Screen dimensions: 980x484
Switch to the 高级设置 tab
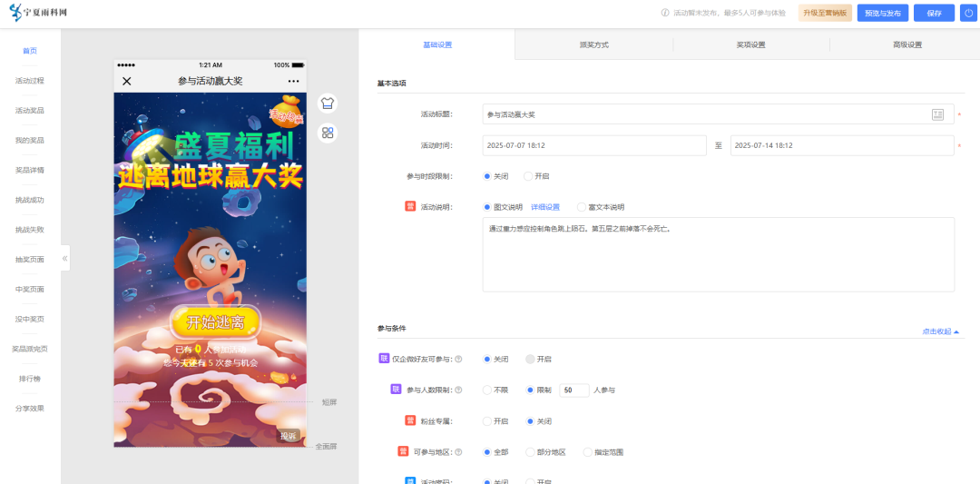click(907, 45)
